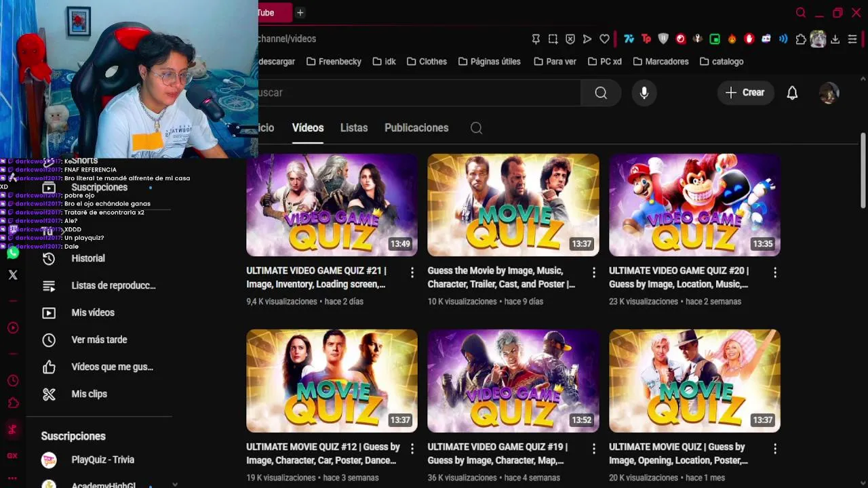Image resolution: width=868 pixels, height=488 pixels.
Task: Open options for Video Game Quiz #21
Action: (x=412, y=272)
